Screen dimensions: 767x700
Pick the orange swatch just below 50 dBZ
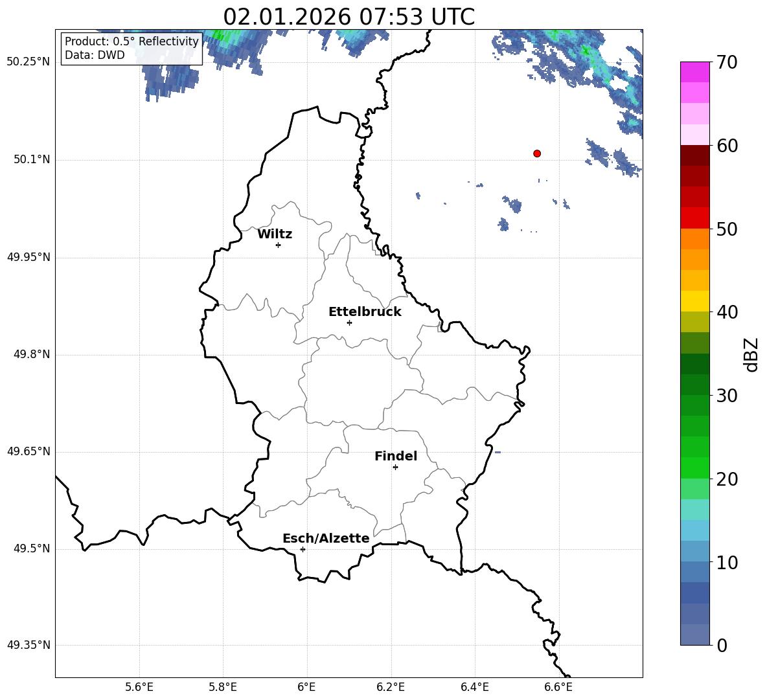(694, 240)
